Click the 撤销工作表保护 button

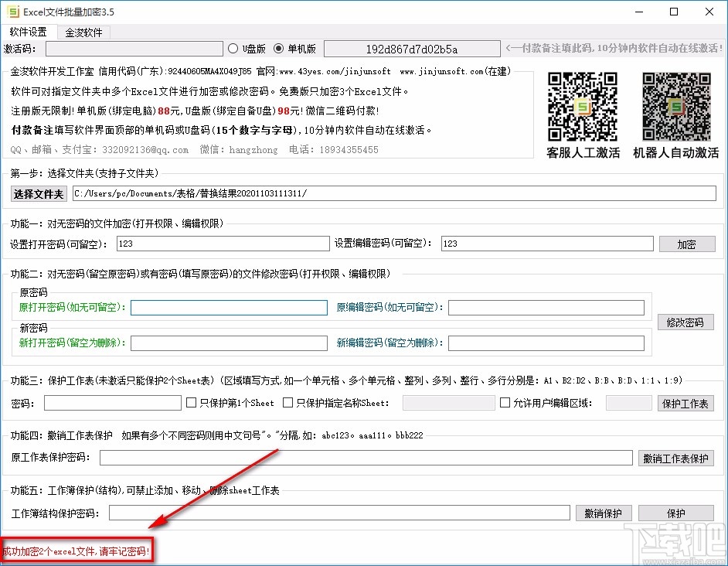(676, 458)
